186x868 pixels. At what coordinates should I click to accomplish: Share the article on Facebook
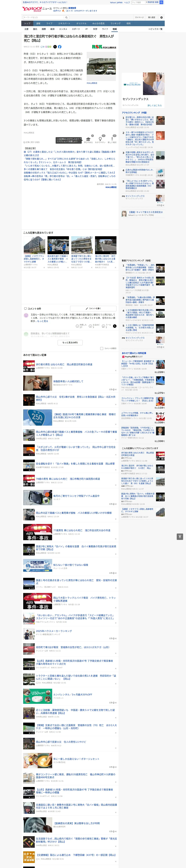60,47
